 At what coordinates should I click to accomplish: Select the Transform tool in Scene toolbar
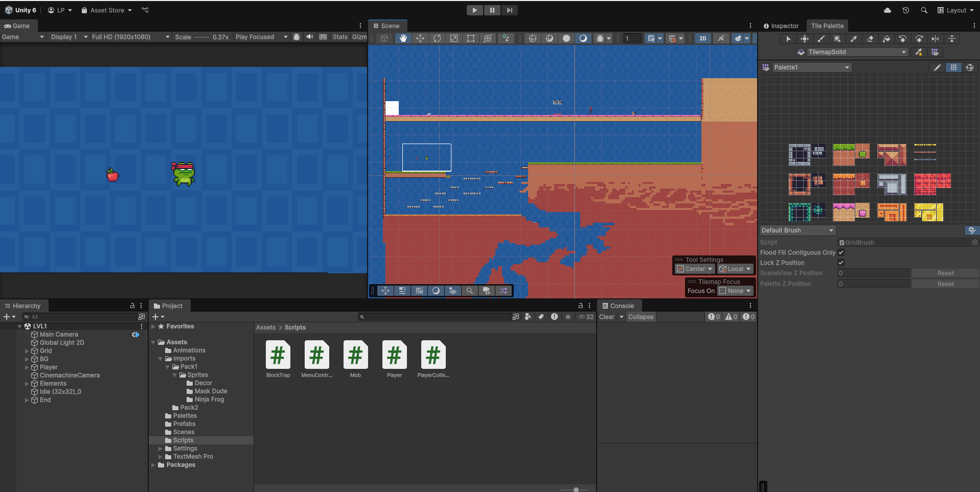[488, 38]
